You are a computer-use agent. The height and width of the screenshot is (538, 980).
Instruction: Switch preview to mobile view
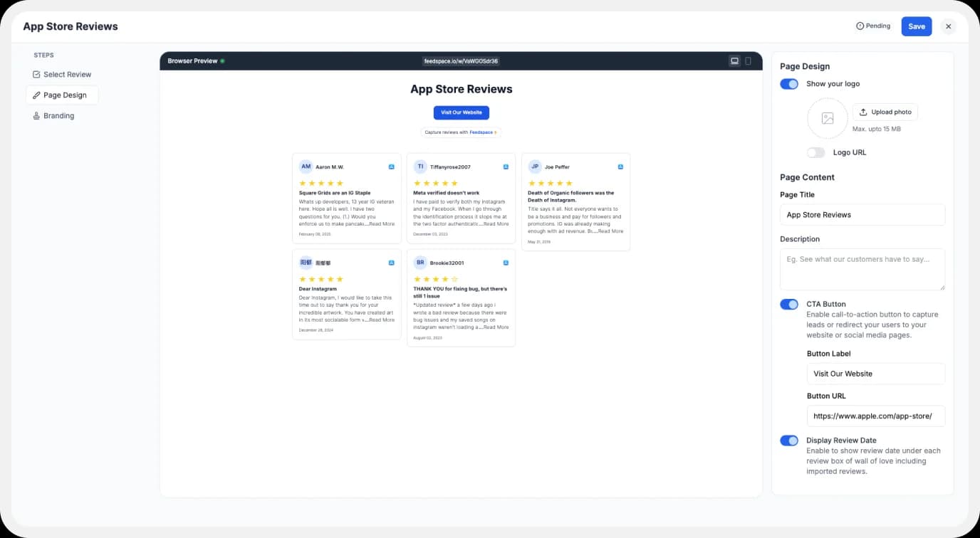748,60
